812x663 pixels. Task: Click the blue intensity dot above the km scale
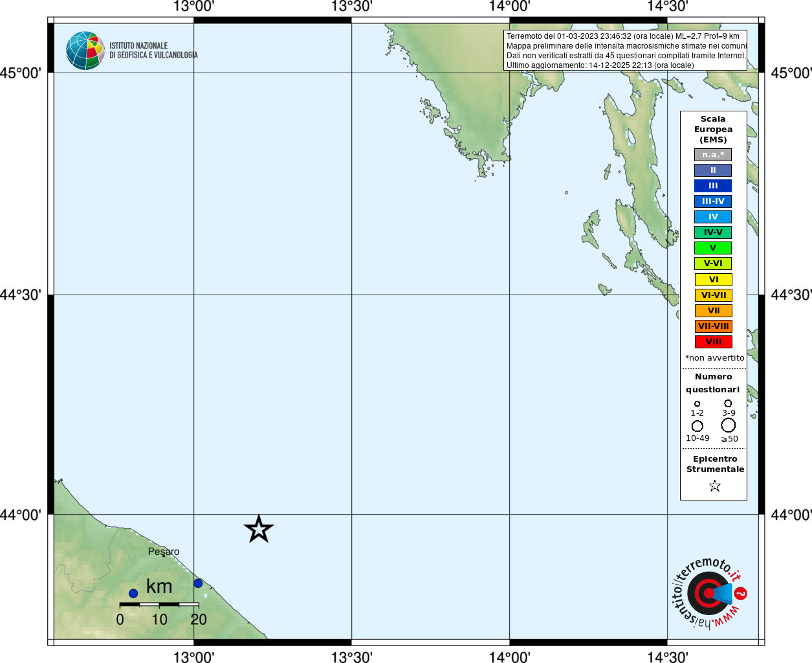pyautogui.click(x=133, y=593)
